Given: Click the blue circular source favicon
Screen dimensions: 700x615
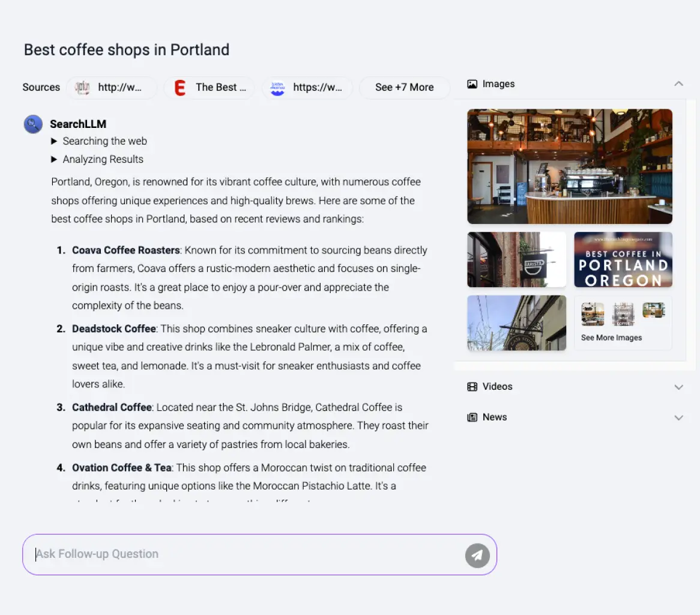Looking at the screenshot, I should (x=277, y=88).
